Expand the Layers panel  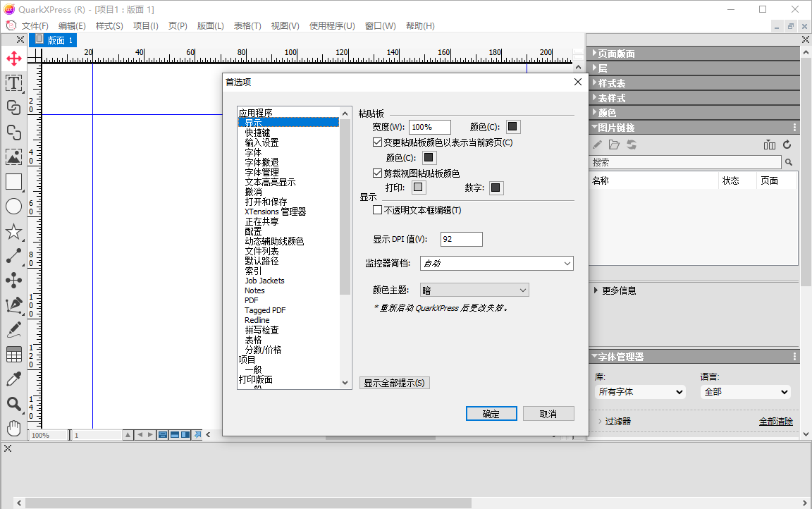(594, 68)
